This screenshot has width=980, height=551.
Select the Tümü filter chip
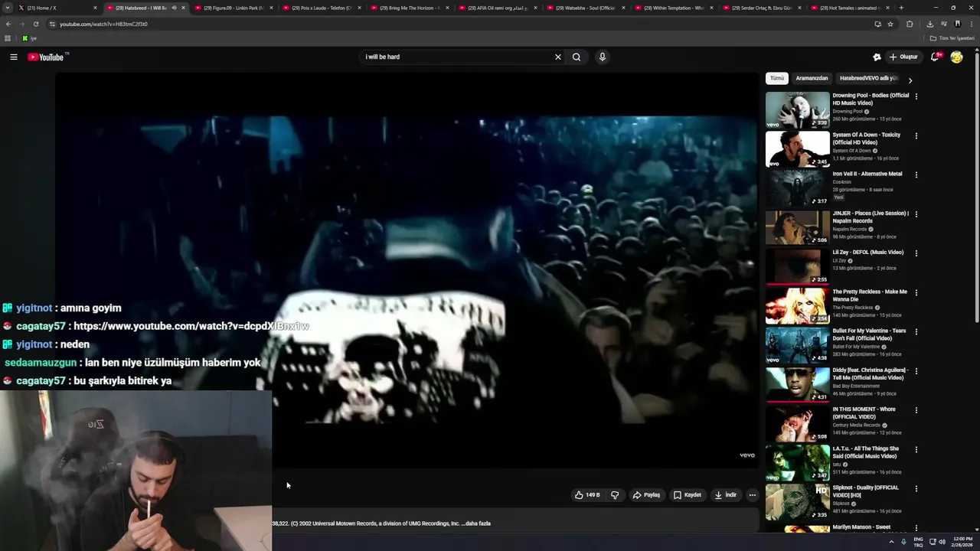click(777, 78)
